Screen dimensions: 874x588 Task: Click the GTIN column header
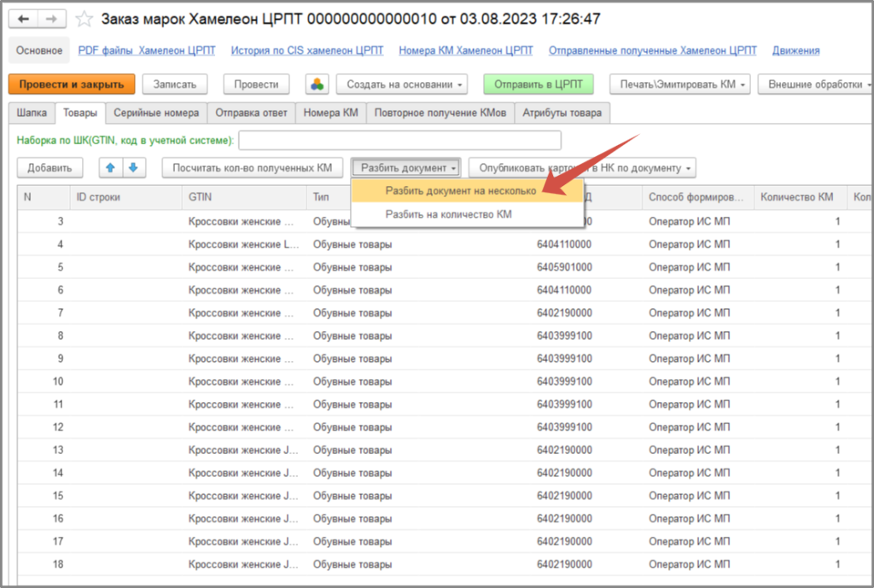pyautogui.click(x=243, y=197)
